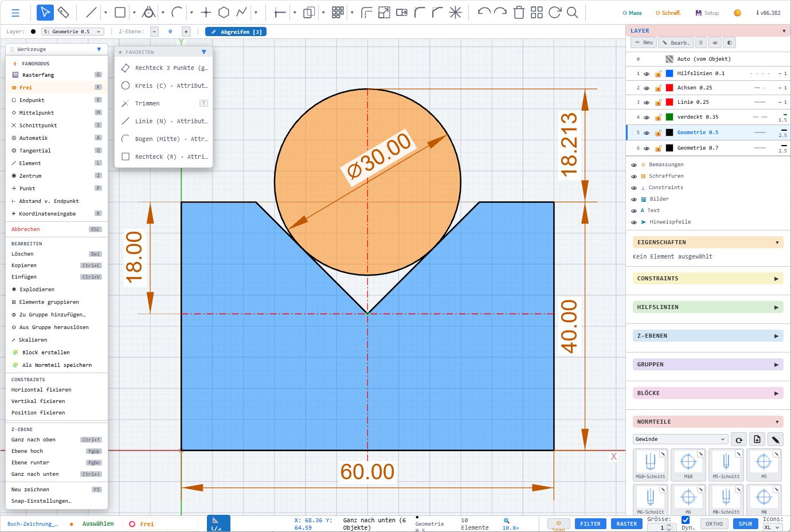This screenshot has height=532, width=791.
Task: Hide the Hilfslinien 0.1 layer
Action: click(647, 74)
